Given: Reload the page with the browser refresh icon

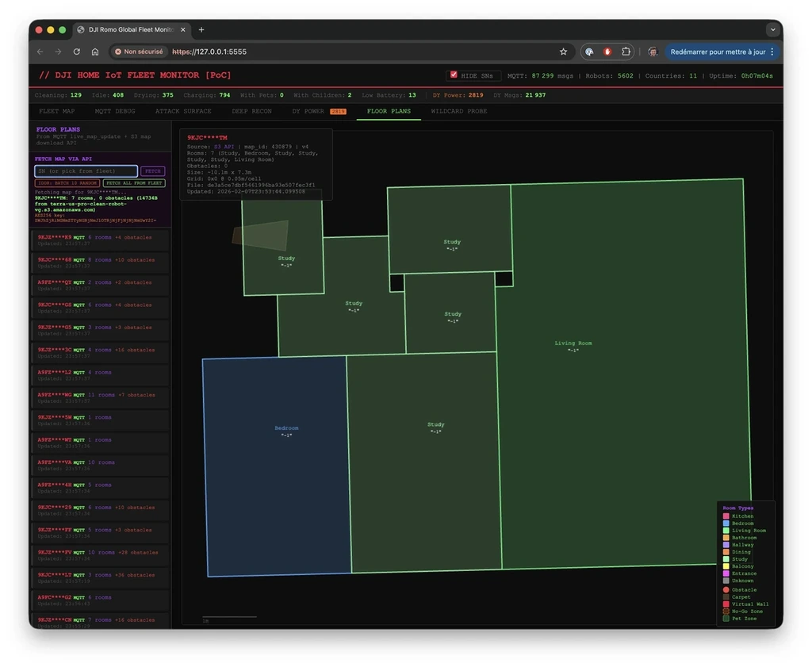Looking at the screenshot, I should [x=77, y=52].
